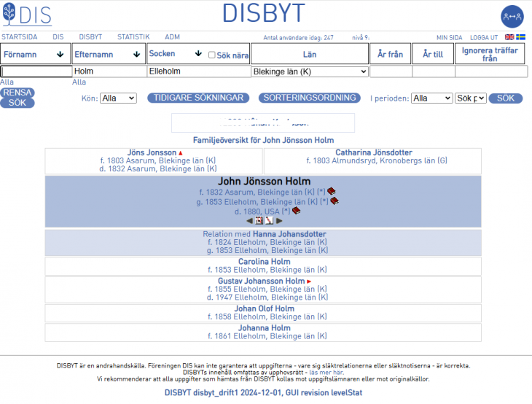The image size is (532, 404).
Task: Click LOGGA UT to log out
Action: pos(484,38)
